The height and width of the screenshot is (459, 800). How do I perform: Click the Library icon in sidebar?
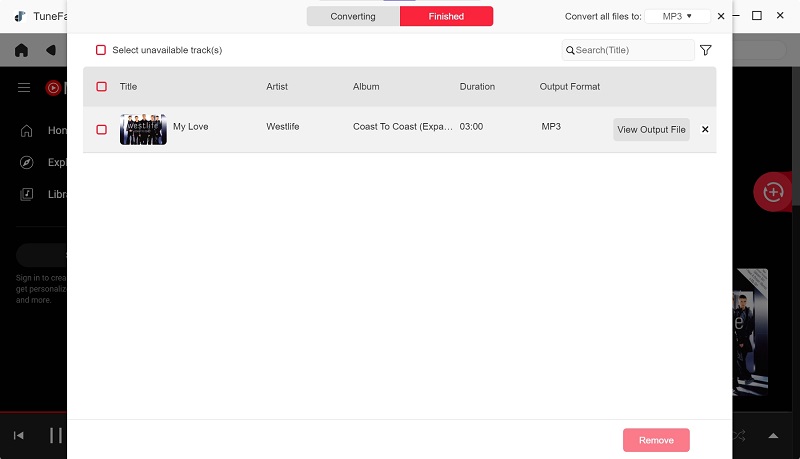28,194
